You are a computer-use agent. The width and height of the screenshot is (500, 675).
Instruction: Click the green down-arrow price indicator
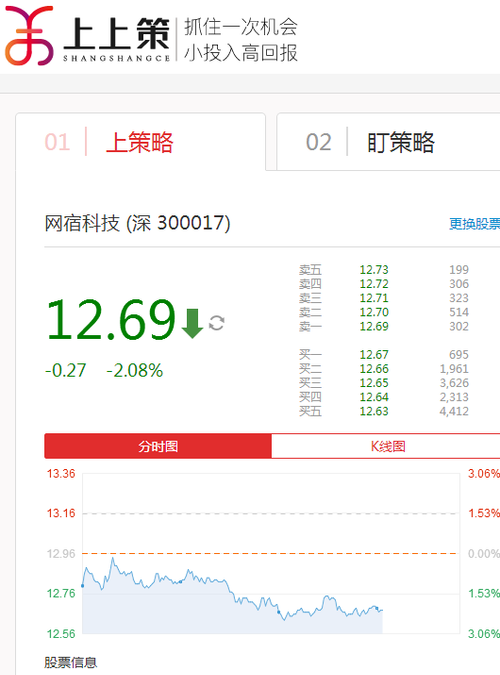tap(192, 323)
